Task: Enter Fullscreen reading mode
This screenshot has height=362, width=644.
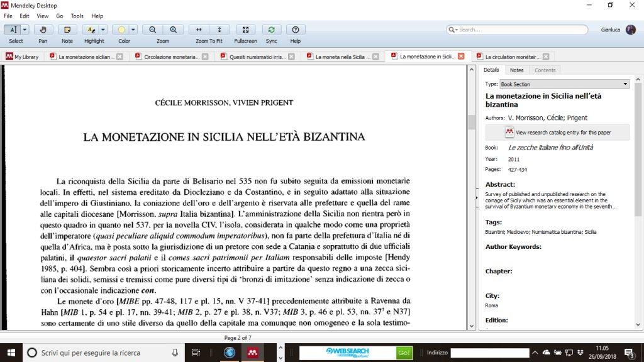Action: pos(246,30)
